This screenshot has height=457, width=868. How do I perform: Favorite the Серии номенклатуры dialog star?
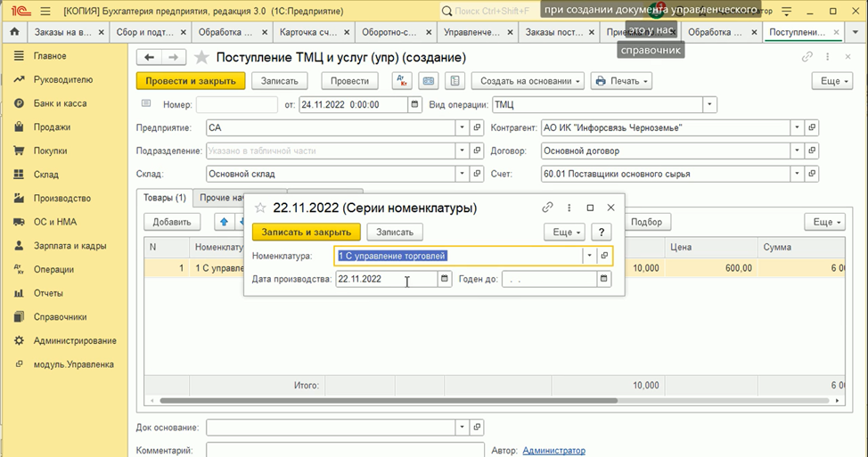260,208
